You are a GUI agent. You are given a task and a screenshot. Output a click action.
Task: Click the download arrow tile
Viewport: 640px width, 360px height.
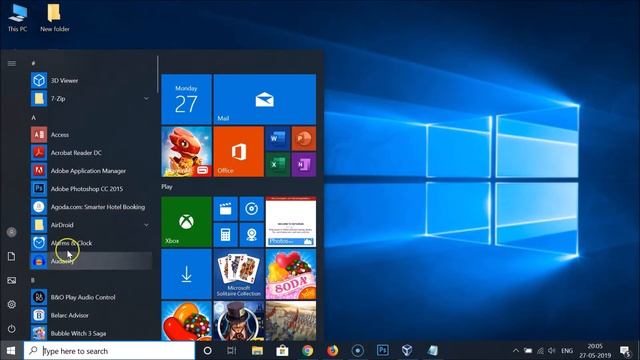point(187,274)
